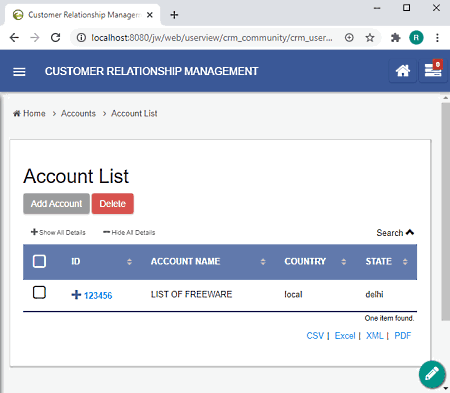Image resolution: width=450 pixels, height=393 pixels.
Task: Open the hamburger navigation menu
Action: [x=19, y=71]
